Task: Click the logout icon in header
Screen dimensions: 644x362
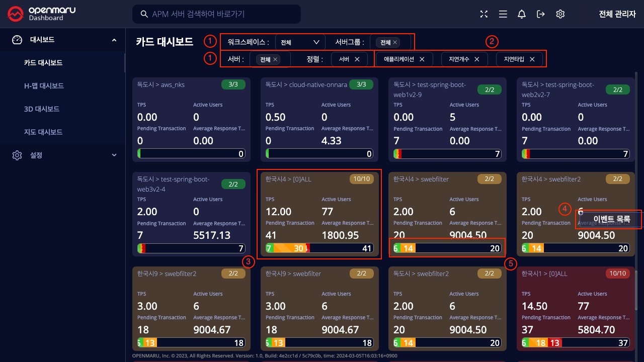Action: (x=541, y=14)
